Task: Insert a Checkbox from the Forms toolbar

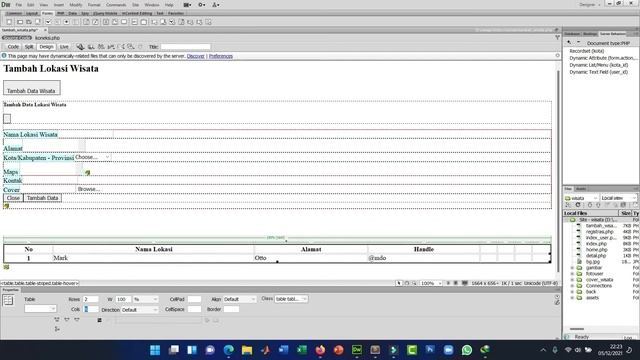Action: [48, 22]
